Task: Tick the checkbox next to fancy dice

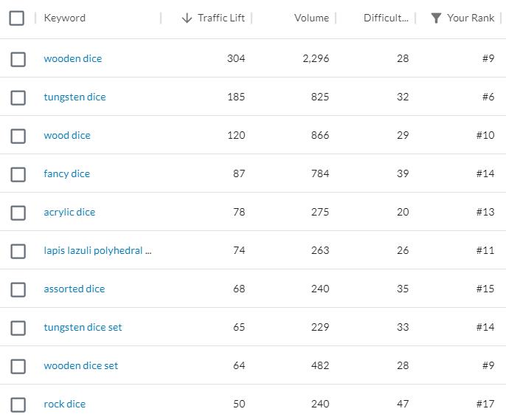Action: [18, 174]
